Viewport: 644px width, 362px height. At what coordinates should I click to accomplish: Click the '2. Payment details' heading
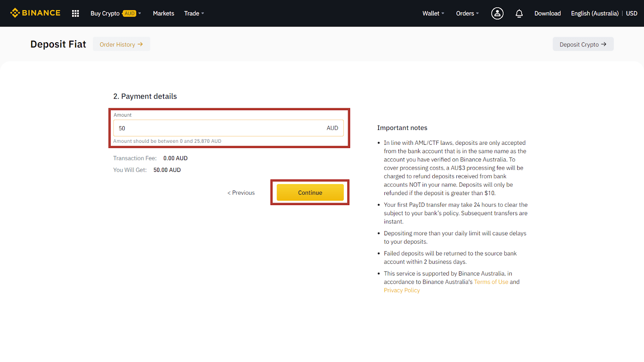click(145, 96)
